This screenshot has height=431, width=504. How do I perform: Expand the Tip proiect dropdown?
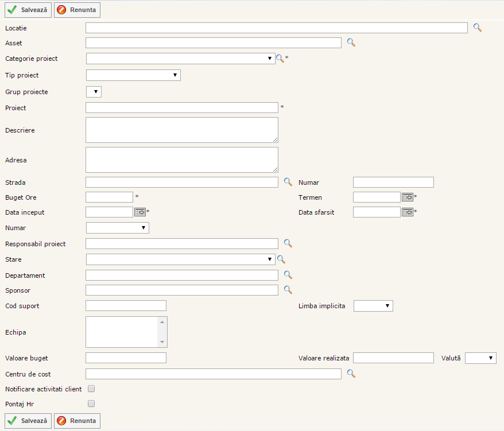(x=133, y=75)
